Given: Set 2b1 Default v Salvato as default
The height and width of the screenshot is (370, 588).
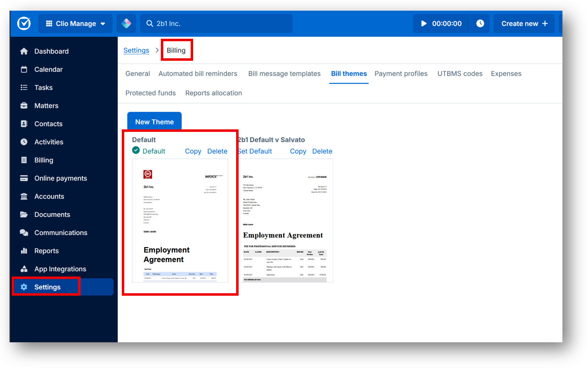Looking at the screenshot, I should tap(255, 151).
